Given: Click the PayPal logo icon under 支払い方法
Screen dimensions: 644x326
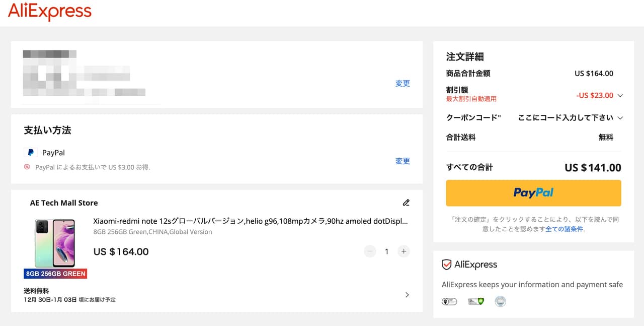Looking at the screenshot, I should (x=31, y=153).
